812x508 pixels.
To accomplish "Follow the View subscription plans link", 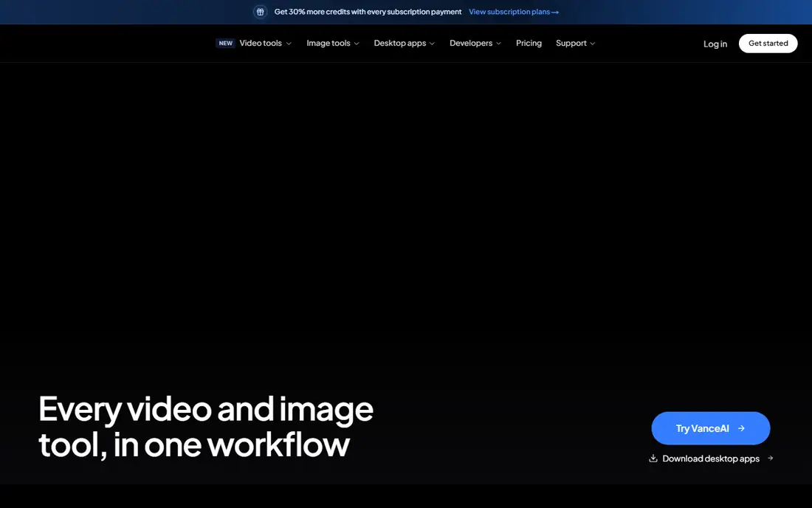I will tap(514, 11).
